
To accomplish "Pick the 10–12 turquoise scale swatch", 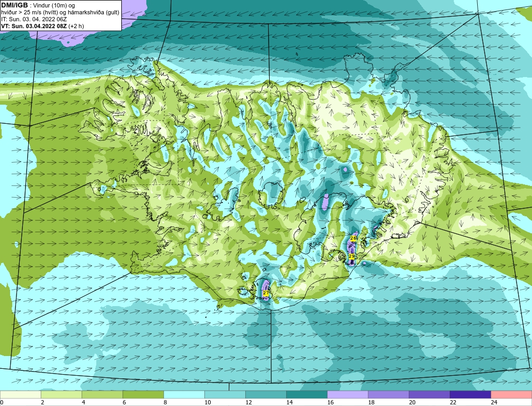I will click(x=225, y=395).
